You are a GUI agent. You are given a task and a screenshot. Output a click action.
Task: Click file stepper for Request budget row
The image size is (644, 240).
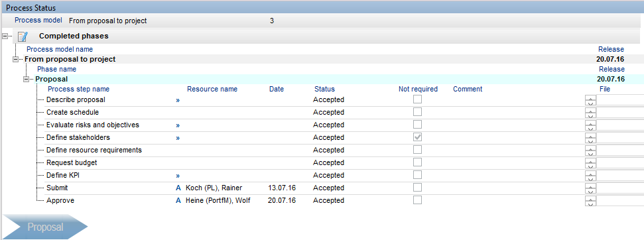(x=590, y=163)
